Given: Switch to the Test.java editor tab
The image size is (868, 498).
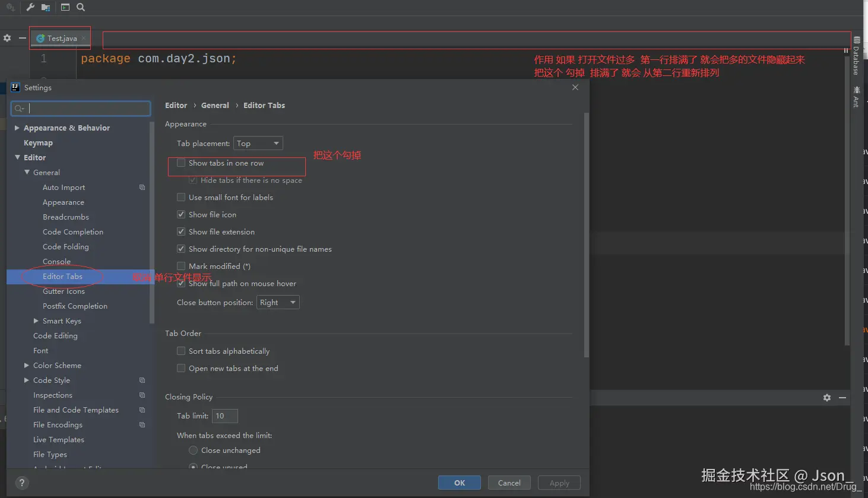Looking at the screenshot, I should click(62, 38).
